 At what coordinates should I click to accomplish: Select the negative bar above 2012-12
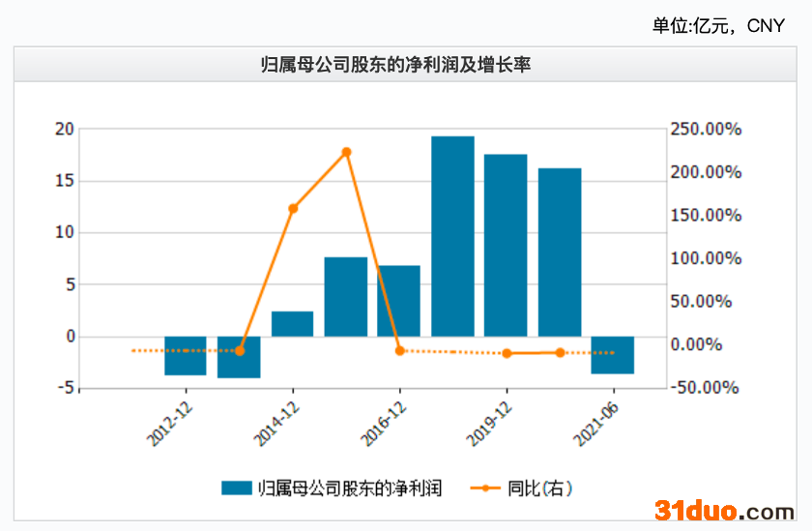tap(186, 356)
